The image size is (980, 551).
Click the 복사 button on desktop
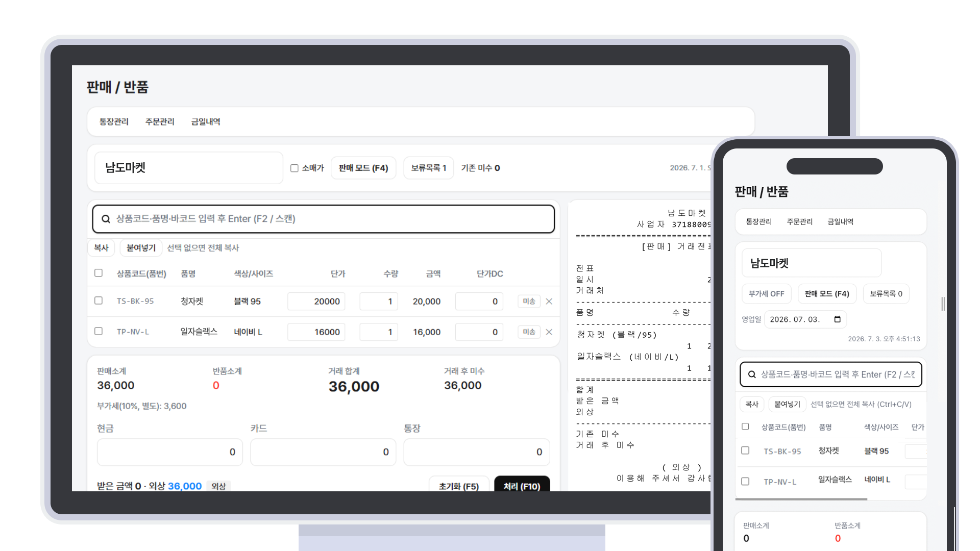coord(101,247)
